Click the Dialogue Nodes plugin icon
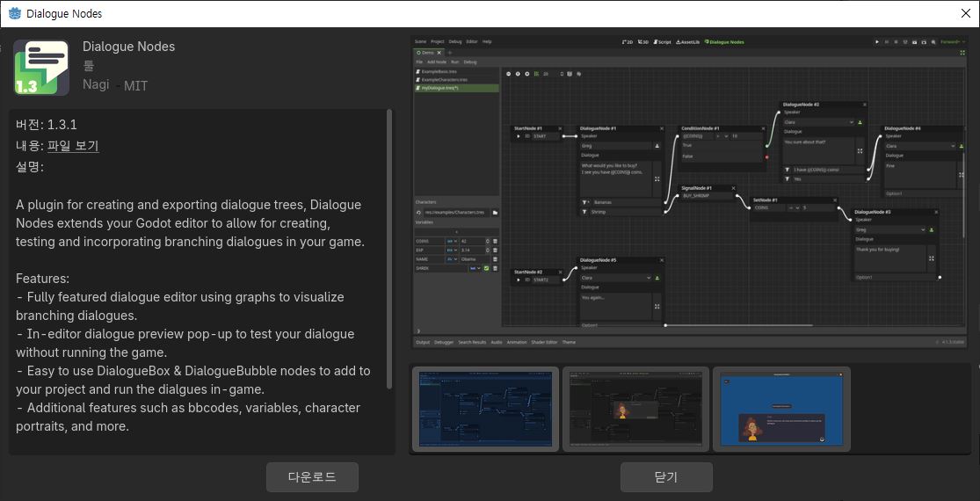This screenshot has width=980, height=501. 41,68
